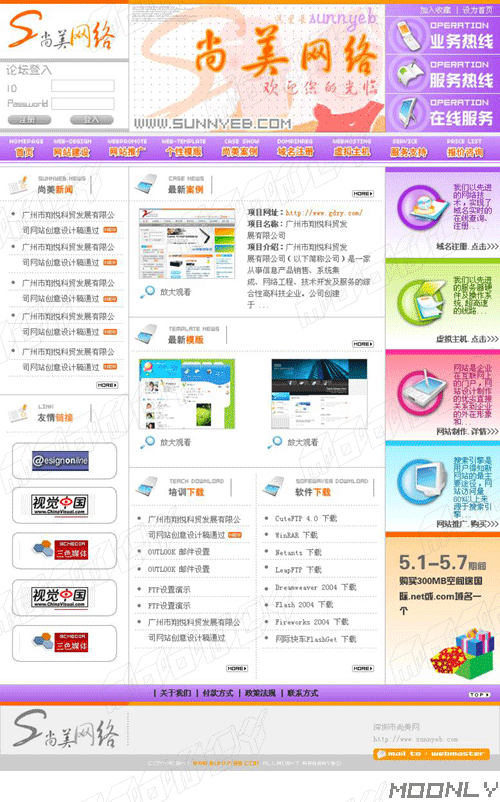Click the 登入 login button
This screenshot has height=802, width=500.
coord(92,120)
